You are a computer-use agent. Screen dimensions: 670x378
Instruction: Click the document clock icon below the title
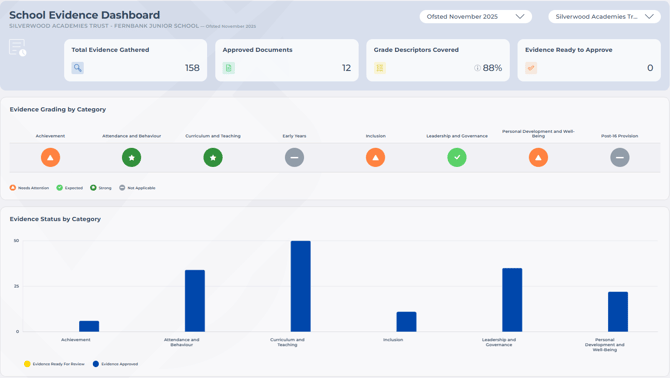pos(18,47)
